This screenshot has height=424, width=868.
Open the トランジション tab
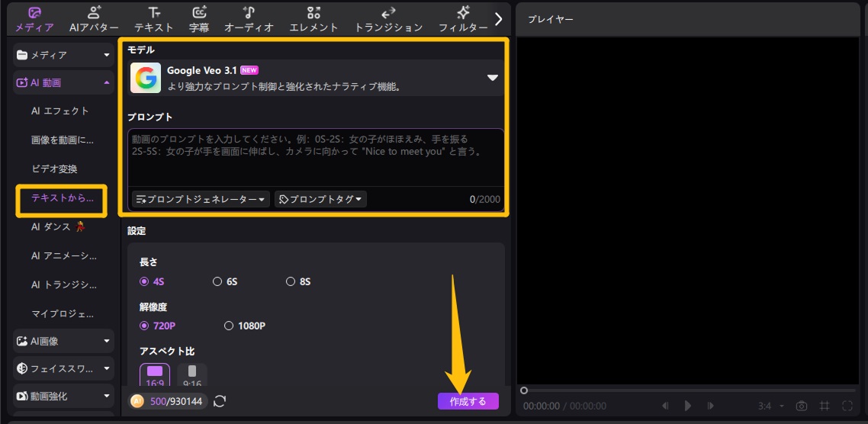(388, 19)
